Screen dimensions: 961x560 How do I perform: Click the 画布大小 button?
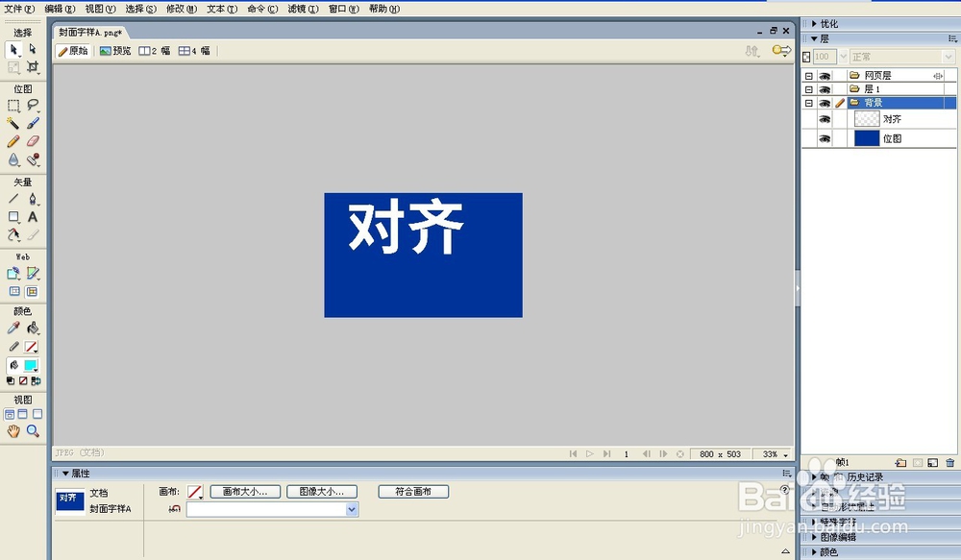(x=245, y=492)
